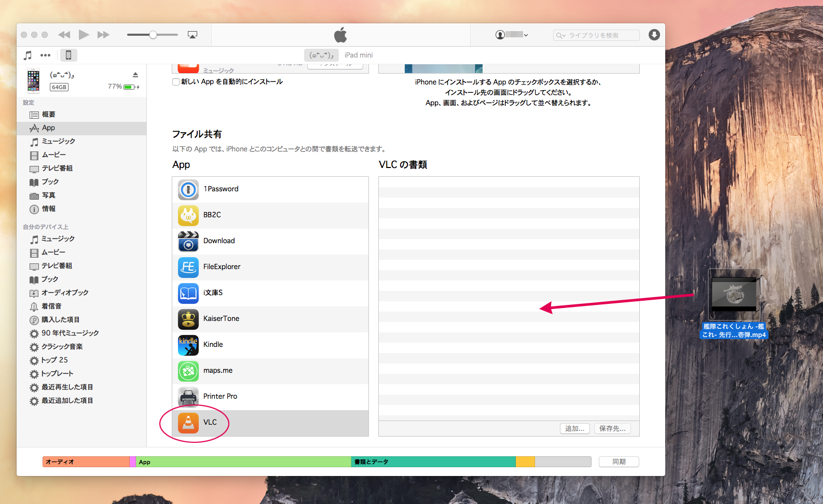Open トップ 25 smart playlist
The width and height of the screenshot is (823, 504).
(x=81, y=360)
